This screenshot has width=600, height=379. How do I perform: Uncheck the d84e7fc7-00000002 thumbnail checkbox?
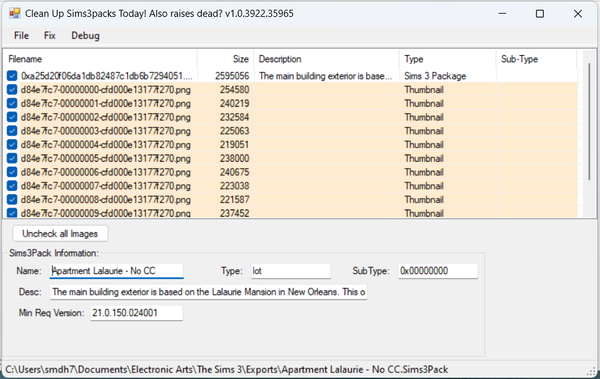tap(12, 117)
